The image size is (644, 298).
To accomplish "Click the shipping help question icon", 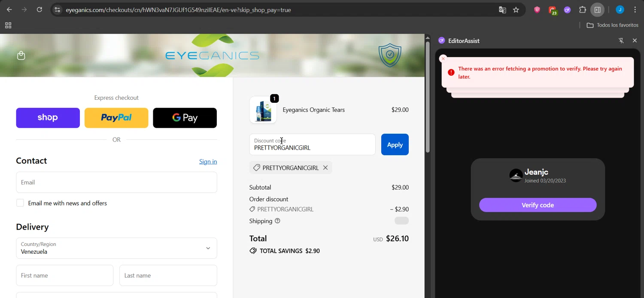I will pyautogui.click(x=277, y=221).
